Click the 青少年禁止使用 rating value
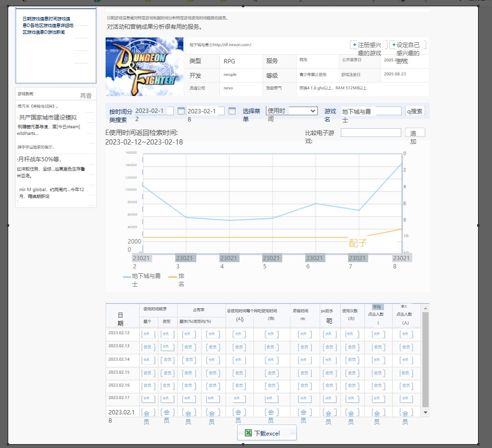The width and height of the screenshot is (492, 448). [313, 75]
